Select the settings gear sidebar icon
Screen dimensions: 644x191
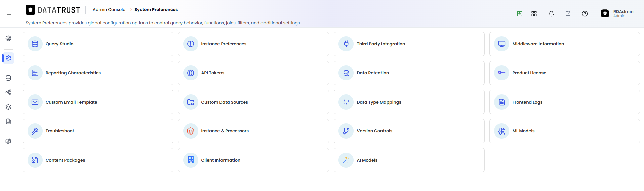point(8,58)
